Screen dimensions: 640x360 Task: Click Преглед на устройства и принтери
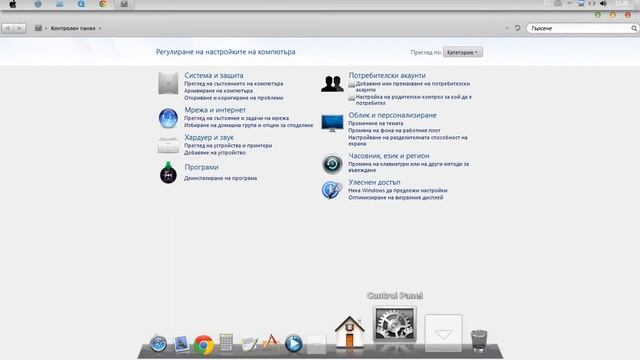coord(228,146)
